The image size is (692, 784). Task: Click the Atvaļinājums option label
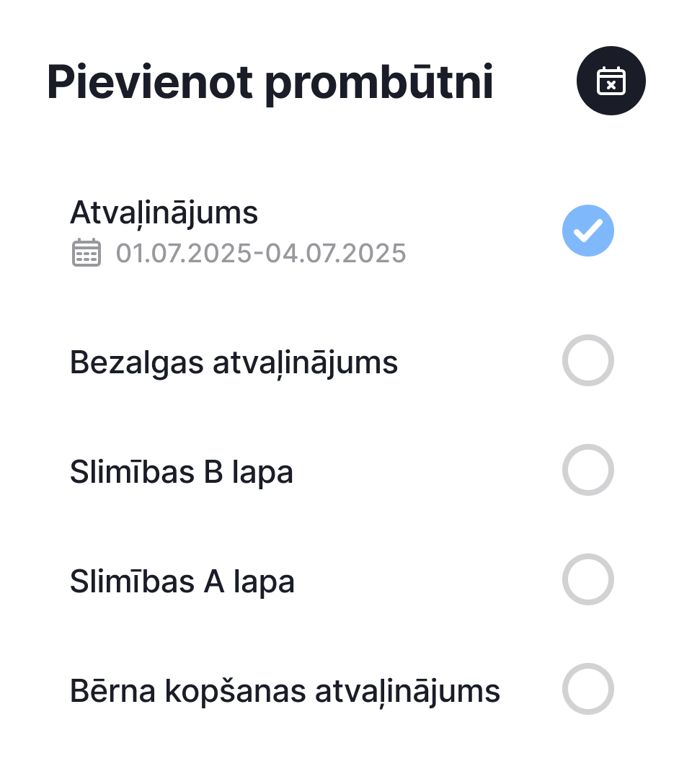click(x=164, y=213)
